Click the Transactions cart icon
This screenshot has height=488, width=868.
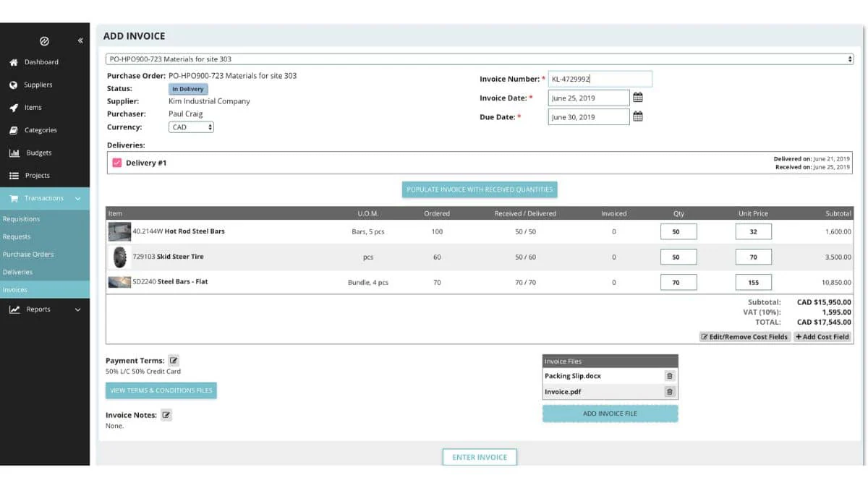[x=13, y=198]
